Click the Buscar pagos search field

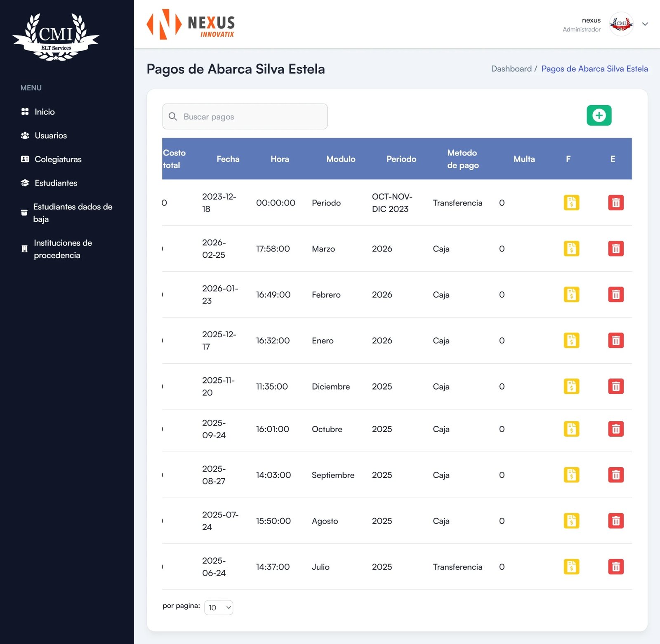point(245,117)
